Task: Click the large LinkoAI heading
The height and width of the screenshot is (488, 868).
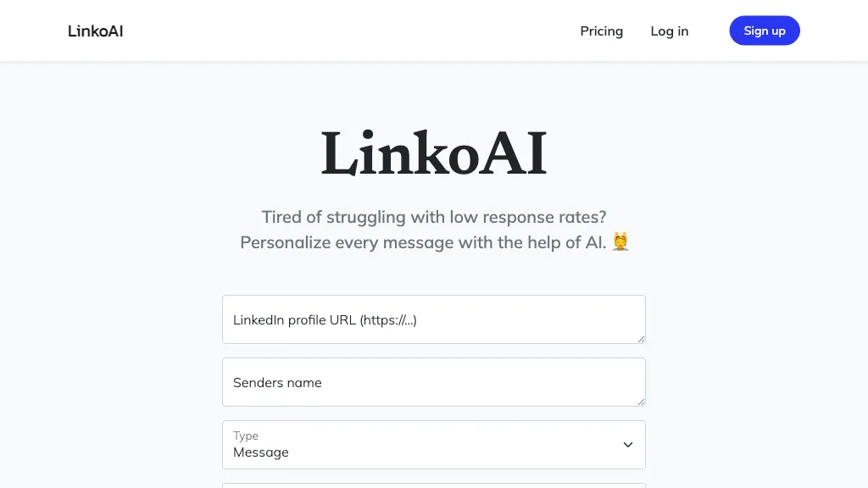Action: click(x=434, y=154)
